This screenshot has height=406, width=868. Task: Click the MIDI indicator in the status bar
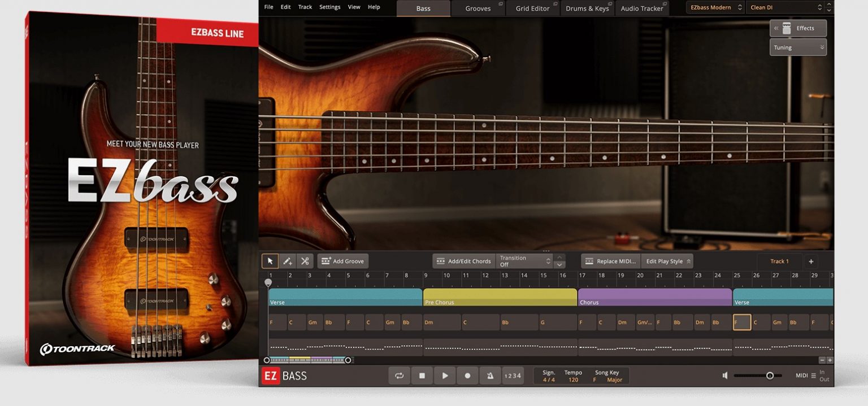(803, 374)
